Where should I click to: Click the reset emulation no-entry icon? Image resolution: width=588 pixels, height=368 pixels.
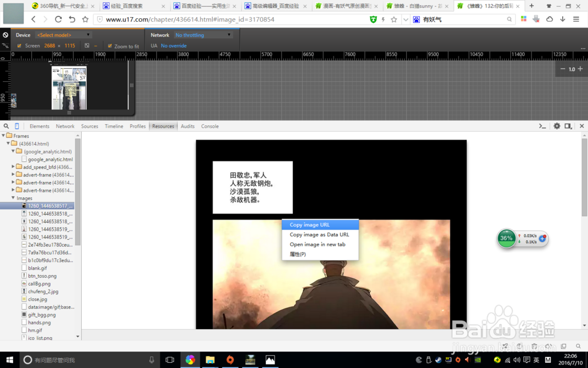pos(6,35)
